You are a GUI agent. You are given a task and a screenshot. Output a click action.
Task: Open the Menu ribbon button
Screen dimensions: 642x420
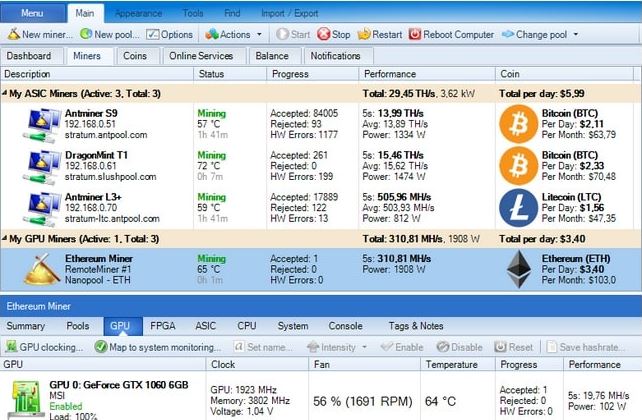coord(33,13)
